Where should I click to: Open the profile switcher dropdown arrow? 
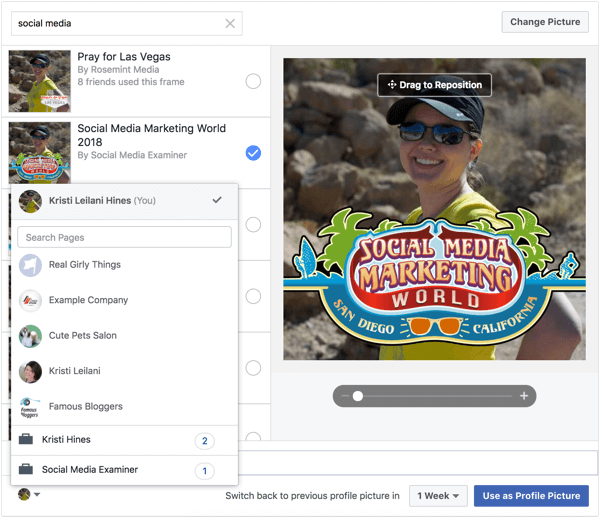coord(37,494)
